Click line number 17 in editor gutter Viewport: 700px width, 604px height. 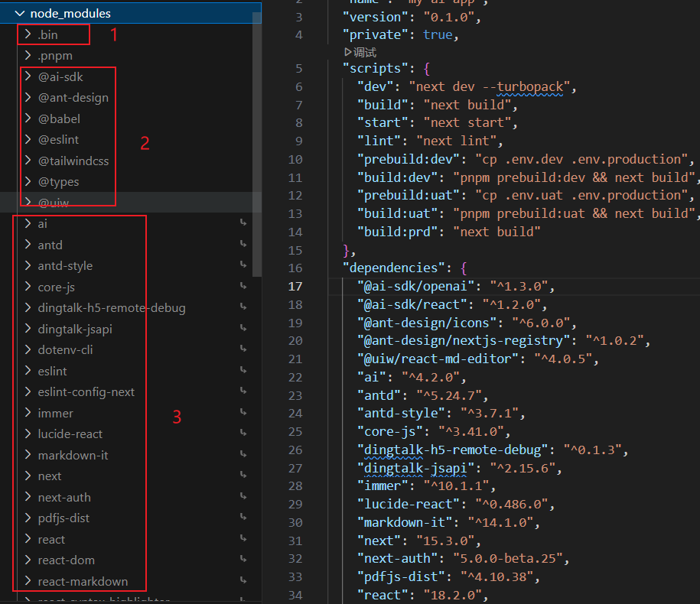(x=295, y=287)
